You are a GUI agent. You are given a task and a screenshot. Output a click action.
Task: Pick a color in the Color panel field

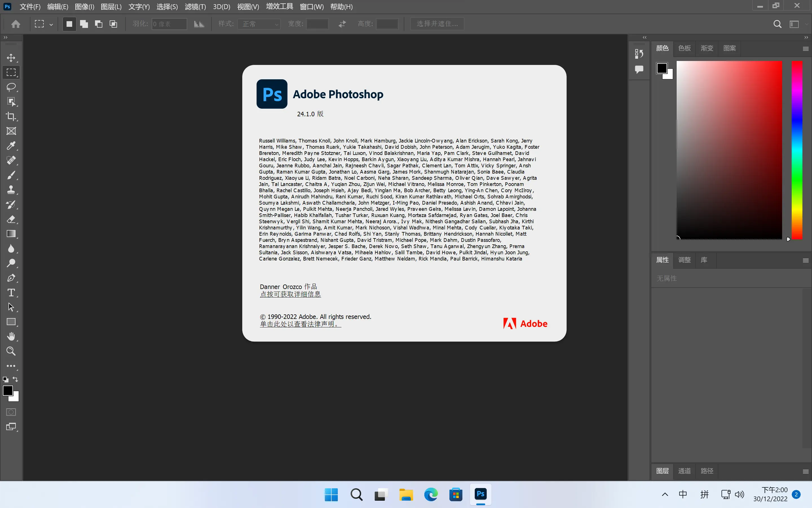pyautogui.click(x=729, y=150)
